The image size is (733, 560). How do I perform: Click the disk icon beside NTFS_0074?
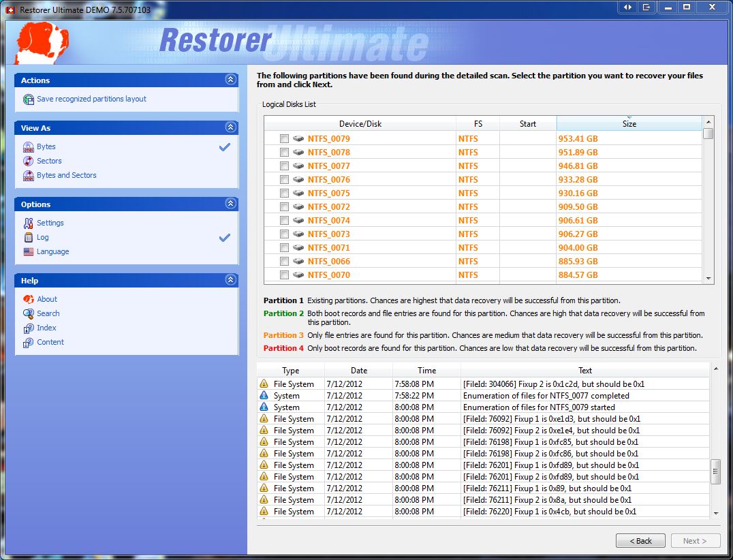[298, 220]
